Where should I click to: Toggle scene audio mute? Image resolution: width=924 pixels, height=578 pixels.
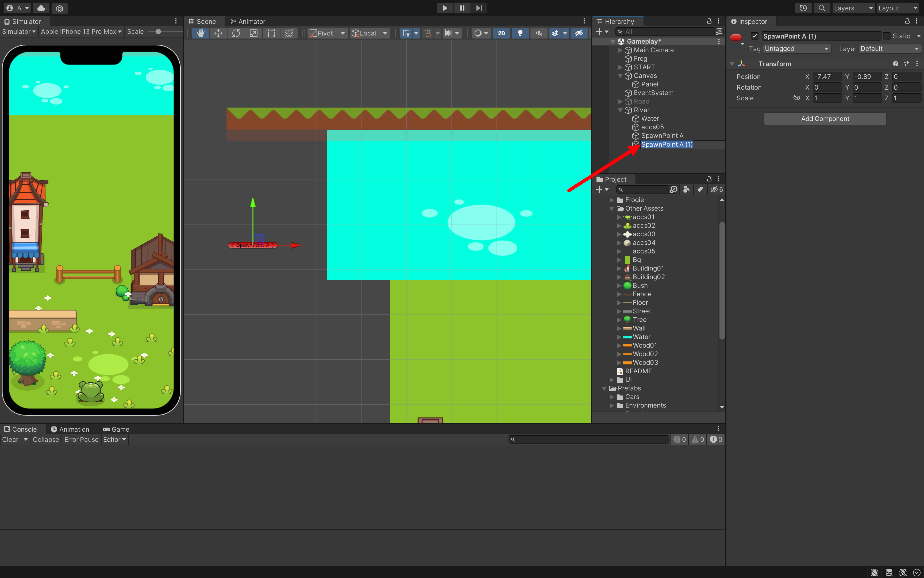coord(539,33)
